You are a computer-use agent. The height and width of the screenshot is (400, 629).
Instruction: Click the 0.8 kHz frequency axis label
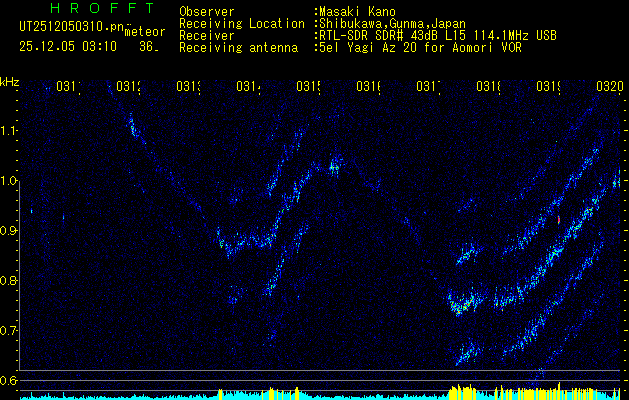pyautogui.click(x=8, y=280)
